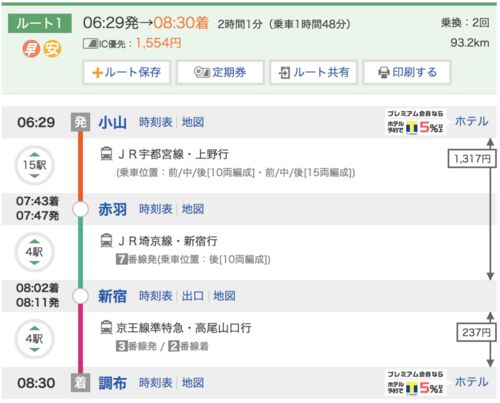Click the 1,317円 fare box
The image size is (500, 403).
click(x=470, y=159)
